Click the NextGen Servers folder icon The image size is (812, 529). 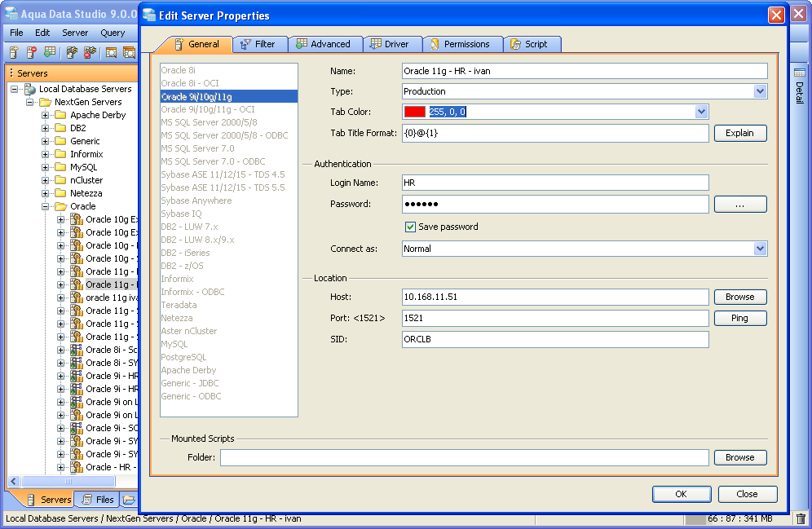pyautogui.click(x=46, y=102)
